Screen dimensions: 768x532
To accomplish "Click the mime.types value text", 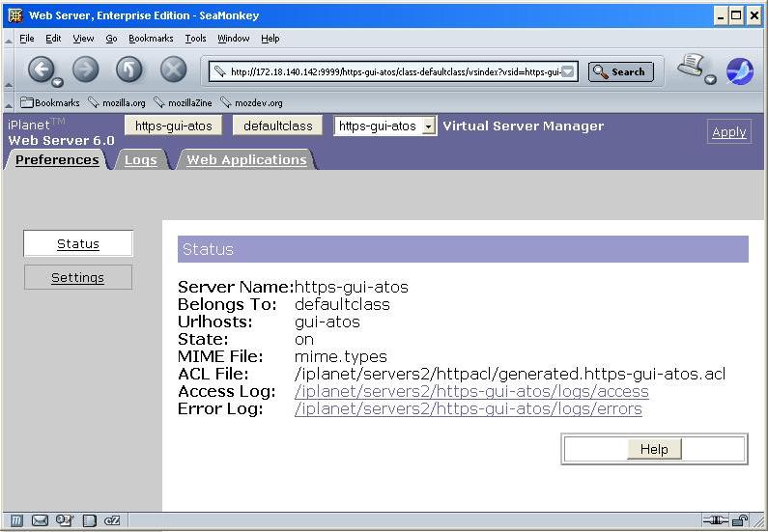I will coord(341,356).
